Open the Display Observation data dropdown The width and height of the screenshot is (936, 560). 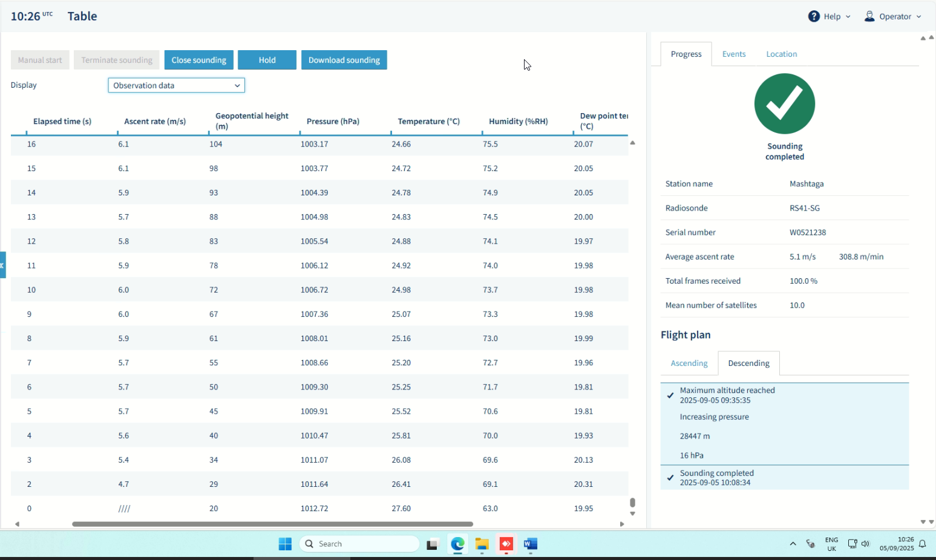(176, 85)
